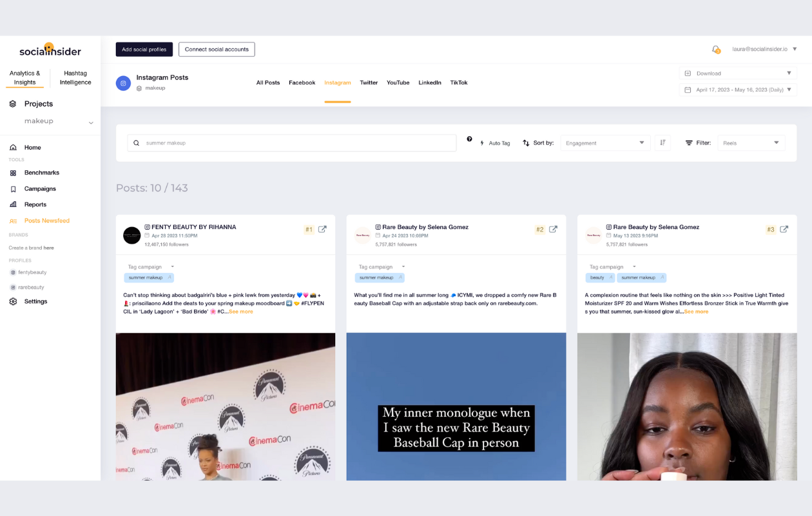
Task: Click the Connect social accounts button
Action: pos(217,49)
